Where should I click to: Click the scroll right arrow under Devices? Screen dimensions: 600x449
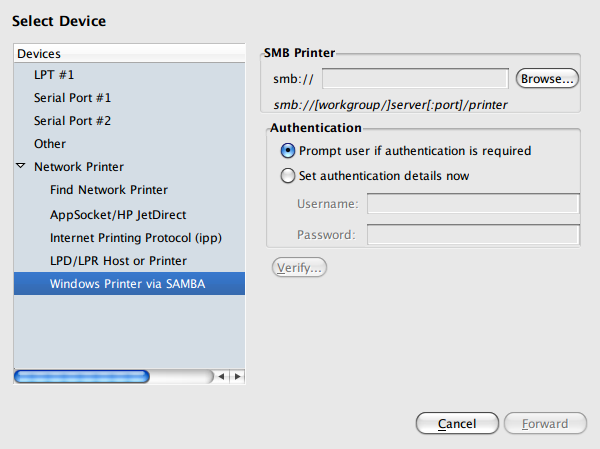(x=237, y=376)
